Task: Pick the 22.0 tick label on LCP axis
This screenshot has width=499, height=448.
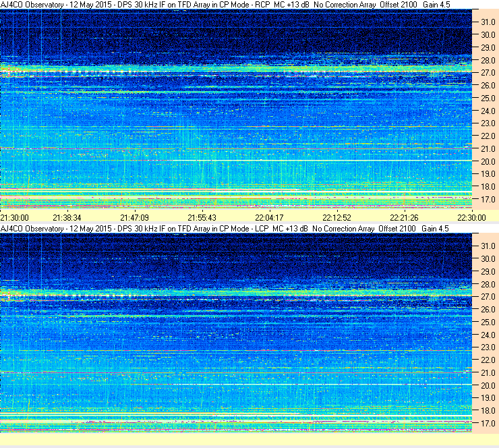Action: point(488,360)
